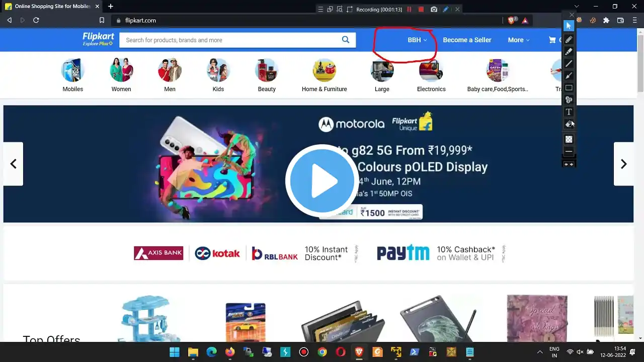
Task: Open the Electronics category
Action: click(x=431, y=75)
